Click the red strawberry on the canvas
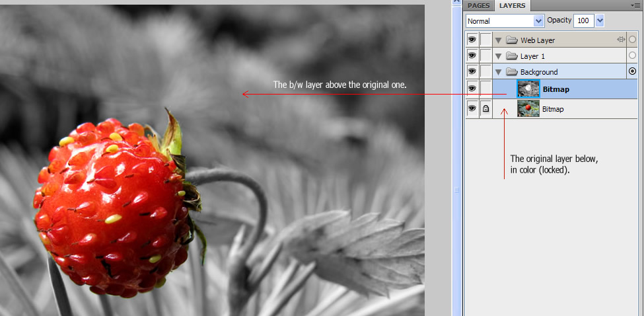This screenshot has height=316, width=644. (x=111, y=208)
